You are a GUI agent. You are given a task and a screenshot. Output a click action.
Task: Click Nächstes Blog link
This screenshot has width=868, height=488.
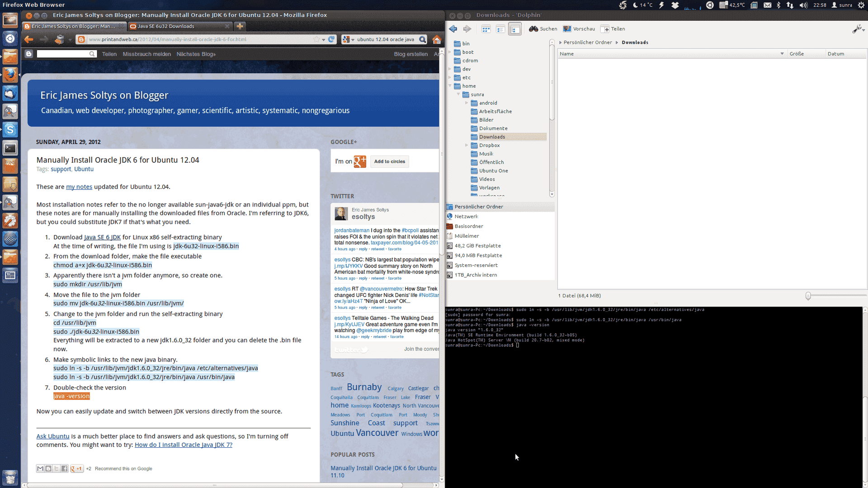tap(196, 54)
